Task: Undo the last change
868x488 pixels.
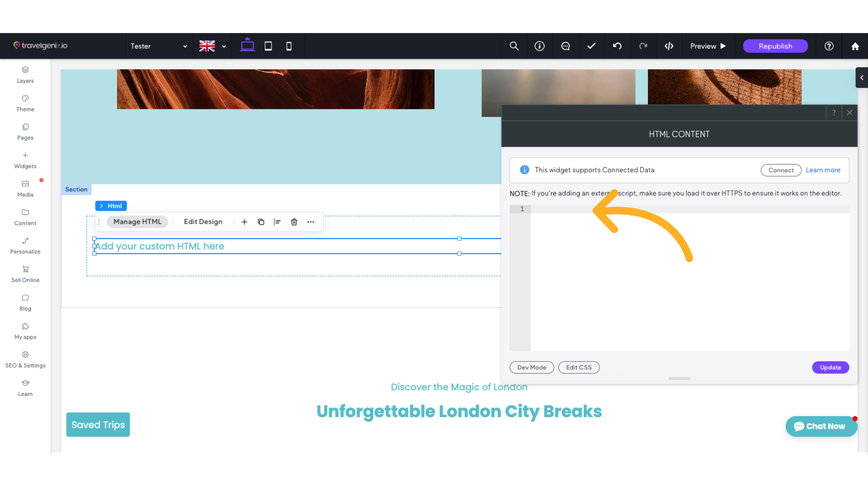Action: coord(617,46)
